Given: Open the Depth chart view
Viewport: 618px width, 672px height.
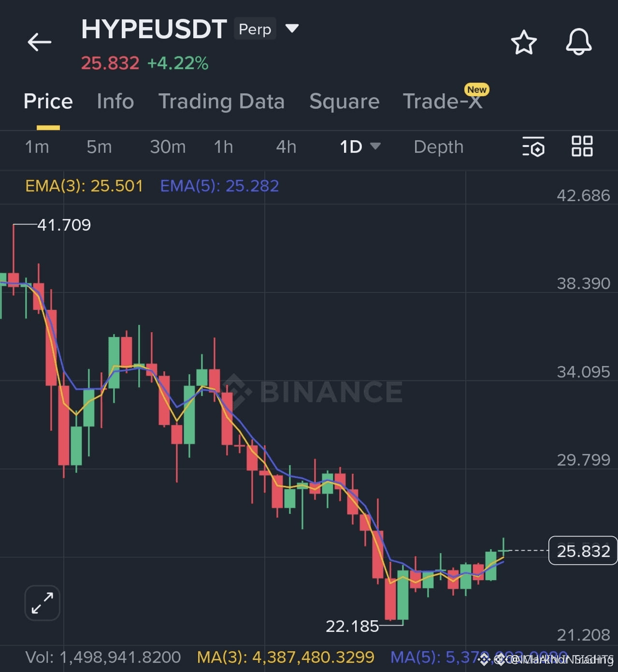Looking at the screenshot, I should pos(439,146).
